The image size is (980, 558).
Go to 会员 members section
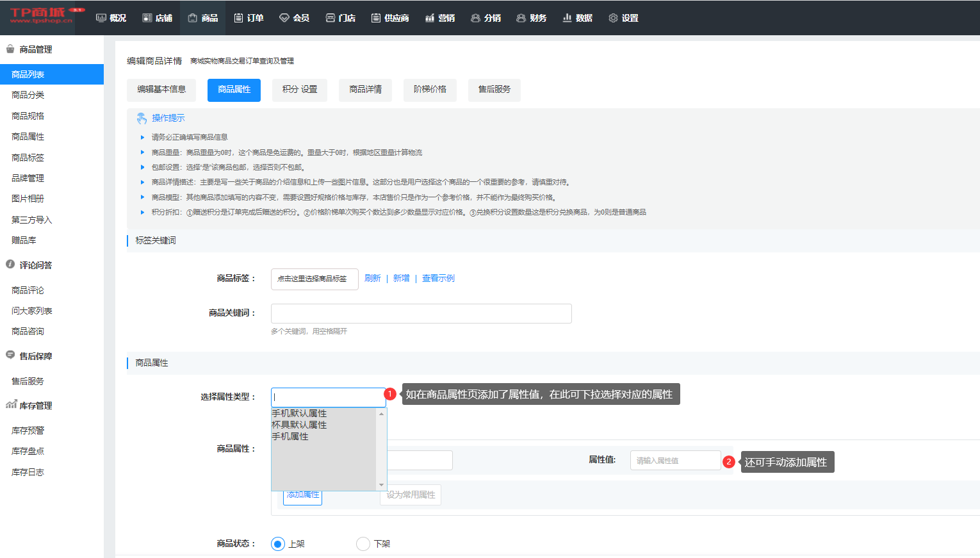pyautogui.click(x=294, y=18)
